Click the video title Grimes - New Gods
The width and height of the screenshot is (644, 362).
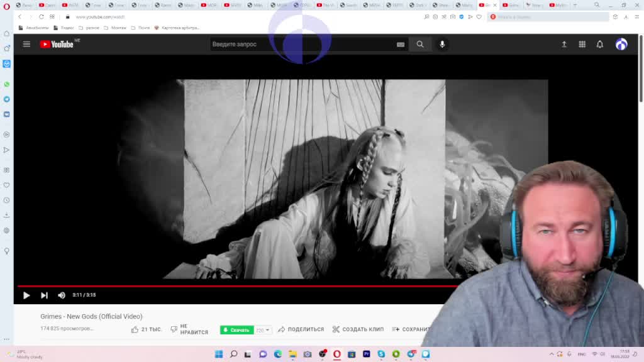click(x=91, y=317)
